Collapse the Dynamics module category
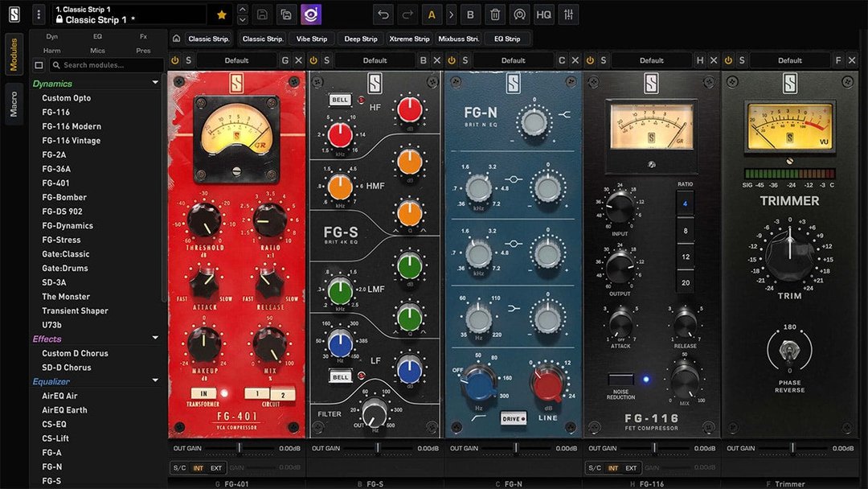Screen dimensions: 868x489 click(x=154, y=82)
